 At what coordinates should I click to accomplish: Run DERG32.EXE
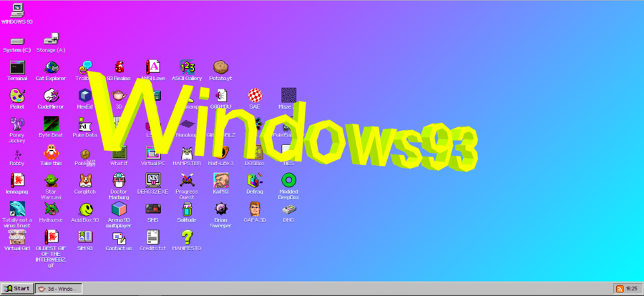pos(153,180)
